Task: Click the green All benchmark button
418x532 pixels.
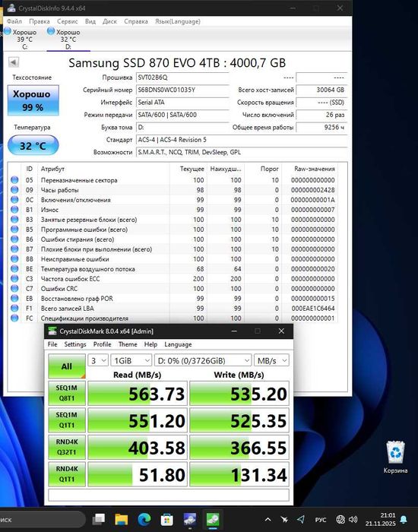Action: (67, 366)
